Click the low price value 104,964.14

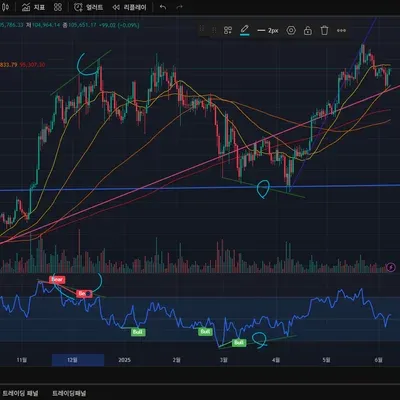pyautogui.click(x=46, y=25)
